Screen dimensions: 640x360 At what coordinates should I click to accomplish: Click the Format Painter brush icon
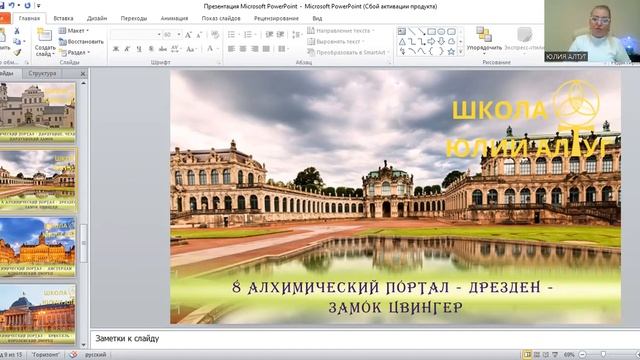(x=17, y=52)
